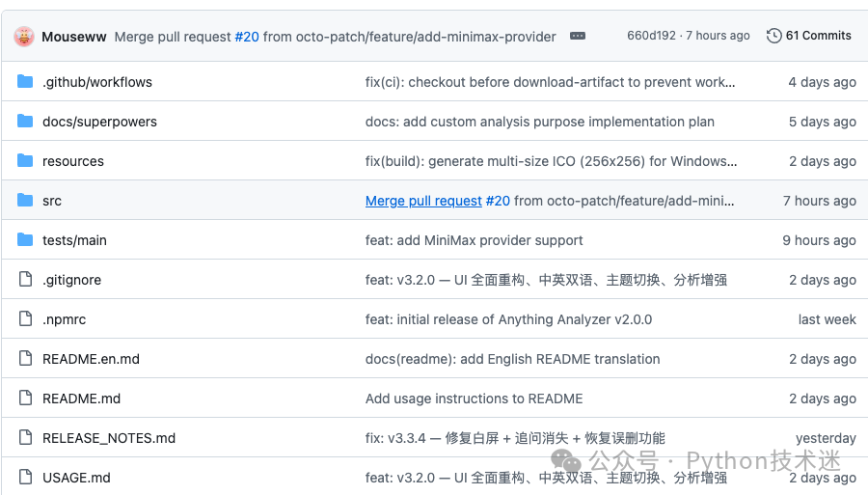Open the v3.2.0 commit on USAGE.md row
The width and height of the screenshot is (868, 495).
[x=547, y=478]
